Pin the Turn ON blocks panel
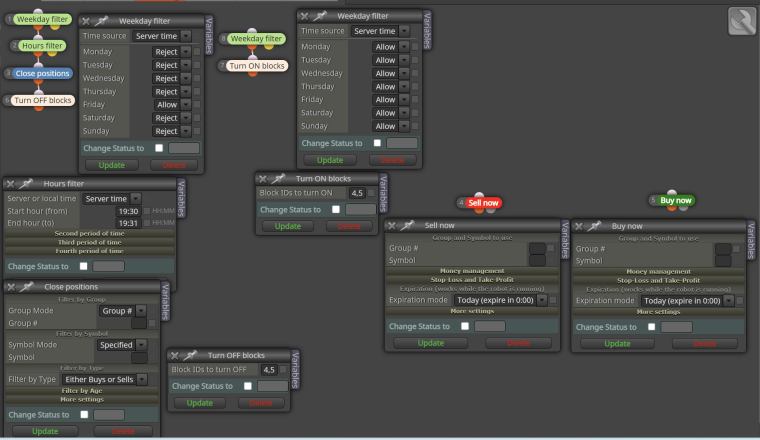The width and height of the screenshot is (760, 440). point(278,178)
